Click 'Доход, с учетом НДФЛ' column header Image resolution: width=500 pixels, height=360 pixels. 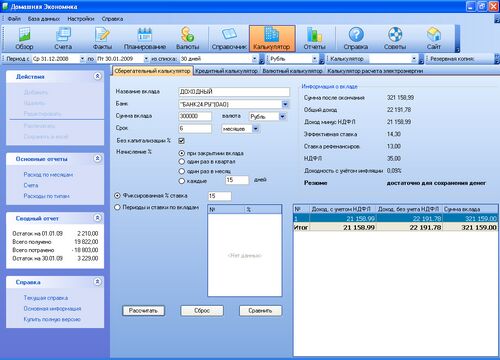tap(343, 209)
